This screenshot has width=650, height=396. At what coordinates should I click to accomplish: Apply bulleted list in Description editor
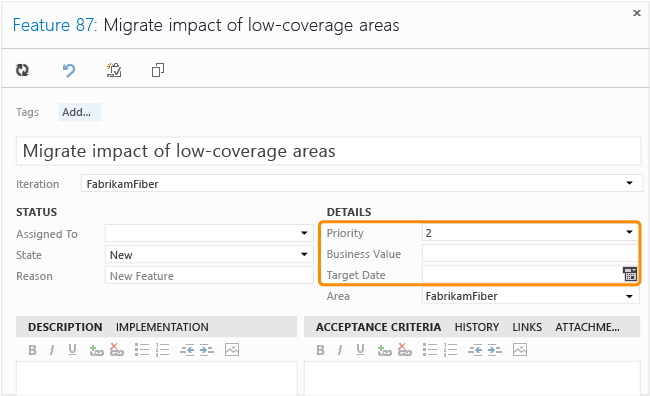(142, 350)
